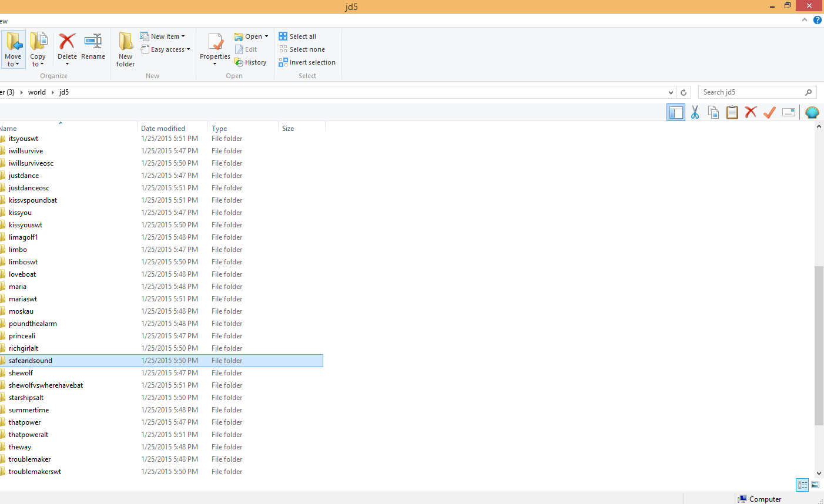Switch to Details view in status corner
Viewport: 824px width, 504px height.
coord(802,485)
